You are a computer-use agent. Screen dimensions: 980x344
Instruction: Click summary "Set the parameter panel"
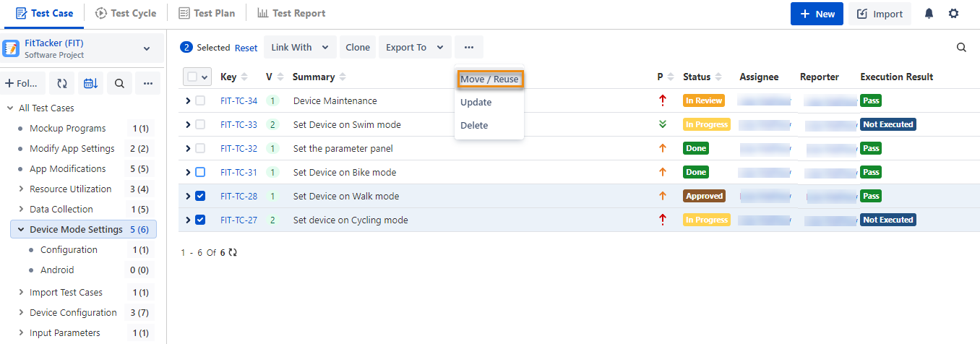pyautogui.click(x=343, y=148)
